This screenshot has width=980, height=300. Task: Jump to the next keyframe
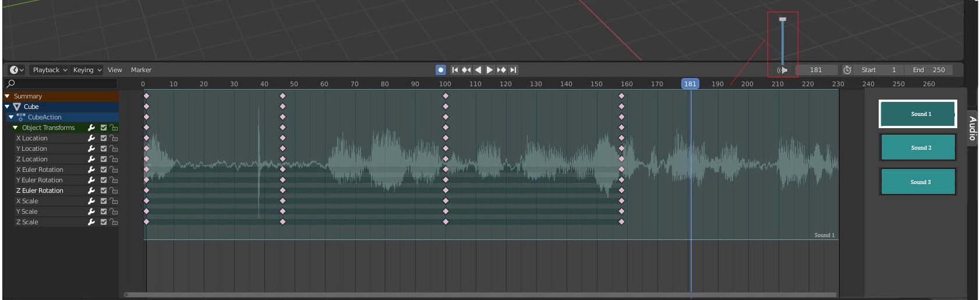pyautogui.click(x=501, y=70)
